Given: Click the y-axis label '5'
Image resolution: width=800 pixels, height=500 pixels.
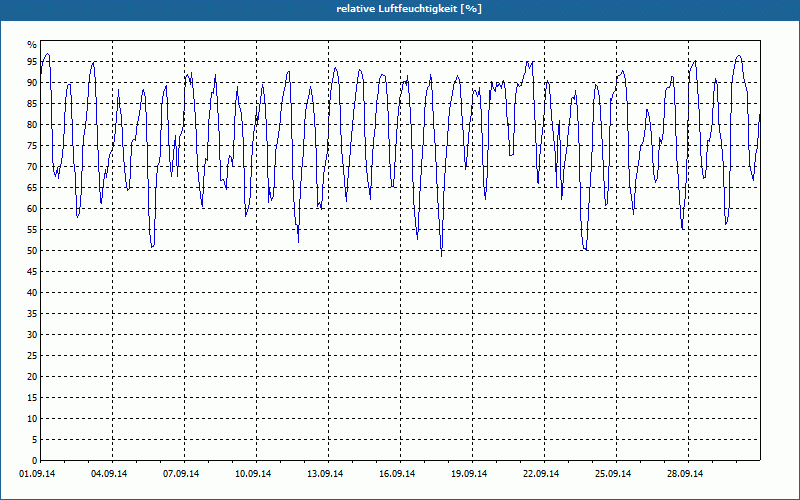Looking at the screenshot, I should click(x=35, y=439).
